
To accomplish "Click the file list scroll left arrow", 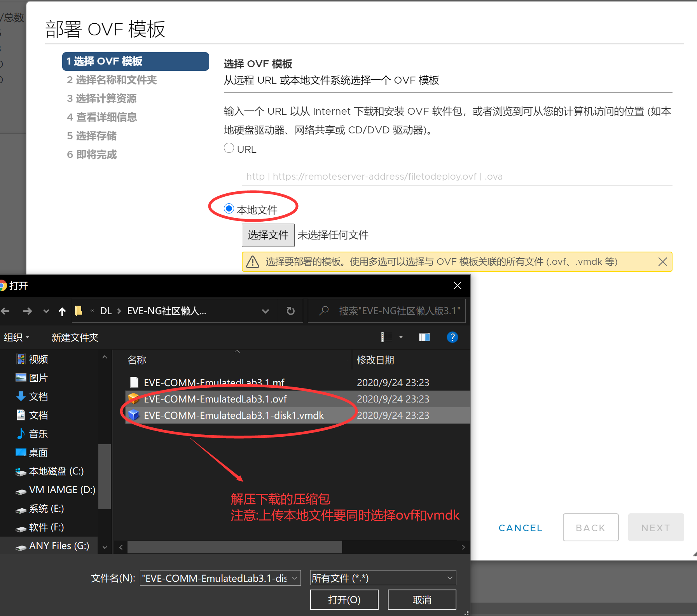I will (121, 547).
